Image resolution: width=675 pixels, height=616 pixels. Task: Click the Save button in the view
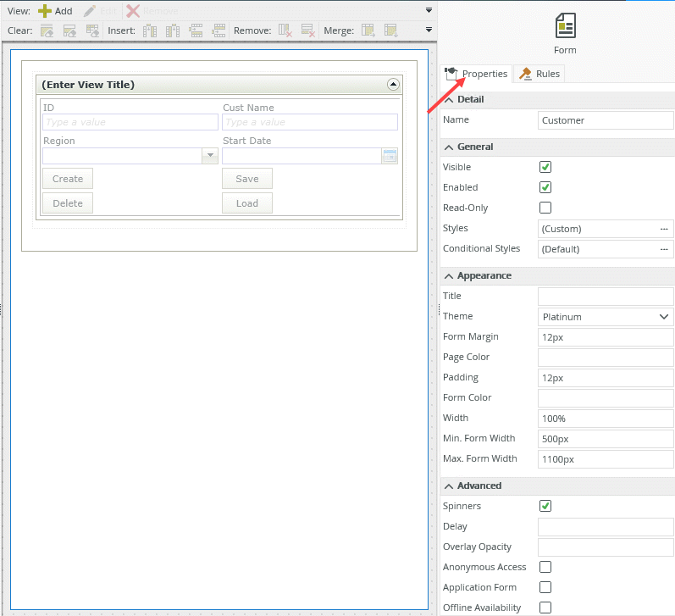point(247,179)
